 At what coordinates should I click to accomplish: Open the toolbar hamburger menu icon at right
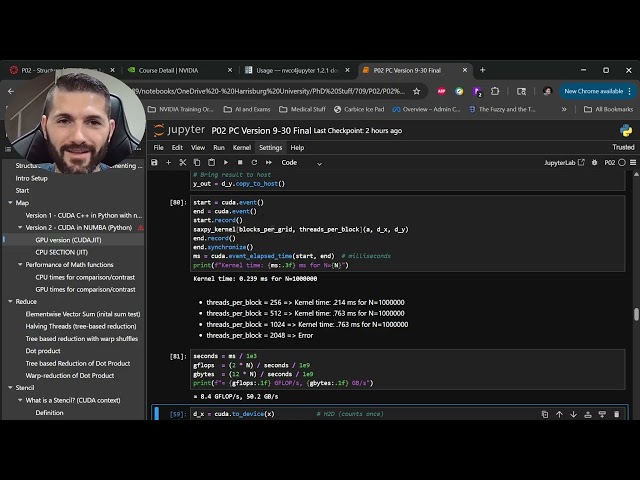(633, 162)
